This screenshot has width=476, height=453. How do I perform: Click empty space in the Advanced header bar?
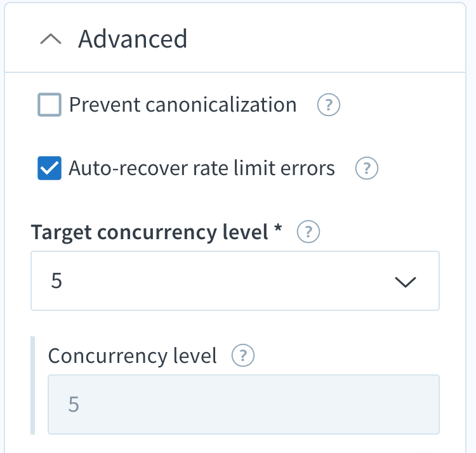[x=325, y=39]
